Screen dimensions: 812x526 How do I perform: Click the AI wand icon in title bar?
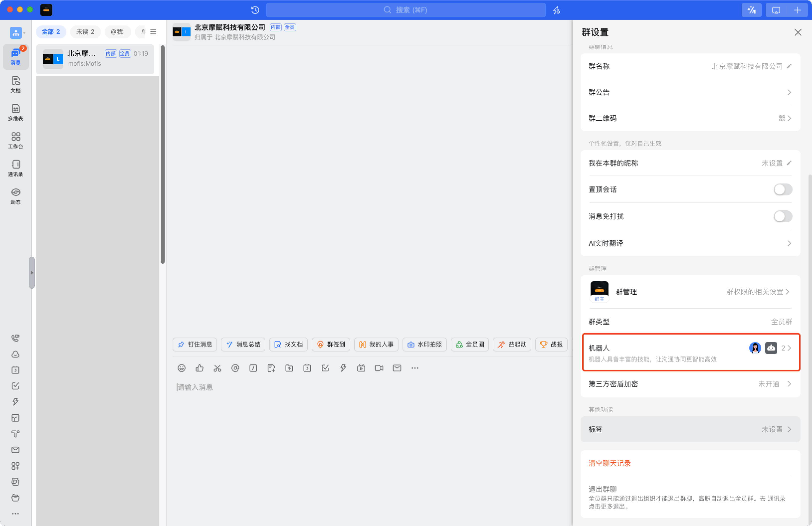point(752,10)
